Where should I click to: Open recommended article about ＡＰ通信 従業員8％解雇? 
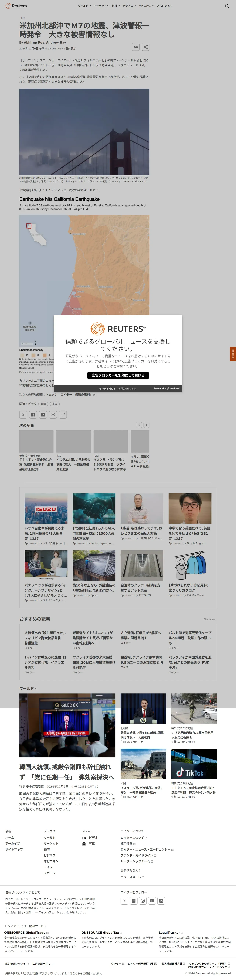point(142,635)
